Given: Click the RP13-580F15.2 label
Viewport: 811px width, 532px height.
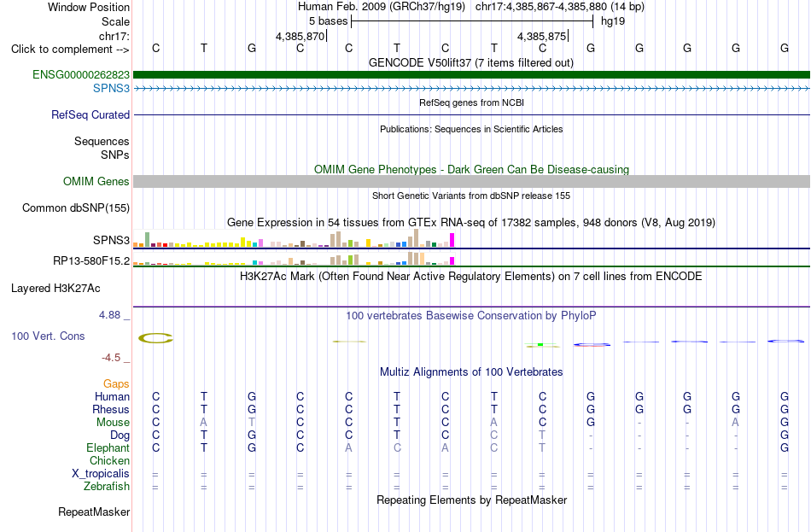Looking at the screenshot, I should tap(91, 260).
